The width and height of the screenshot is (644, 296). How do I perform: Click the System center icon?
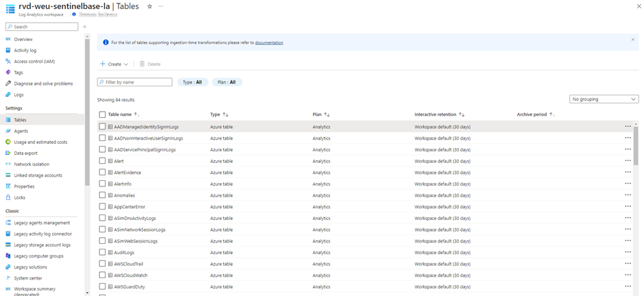[x=8, y=278]
